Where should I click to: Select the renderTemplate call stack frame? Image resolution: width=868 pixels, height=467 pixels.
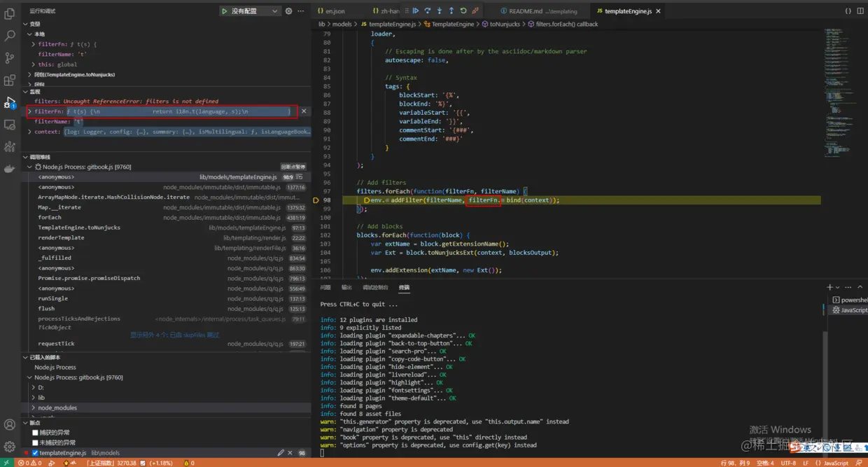point(61,237)
